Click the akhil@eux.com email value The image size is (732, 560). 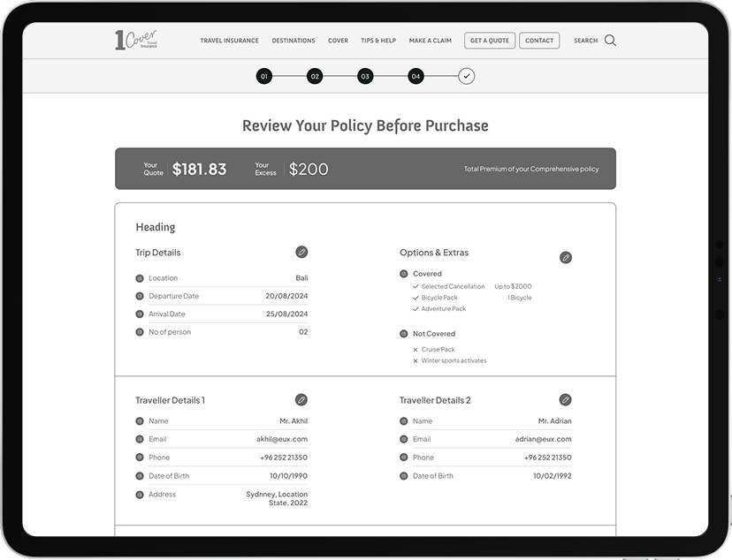(282, 439)
